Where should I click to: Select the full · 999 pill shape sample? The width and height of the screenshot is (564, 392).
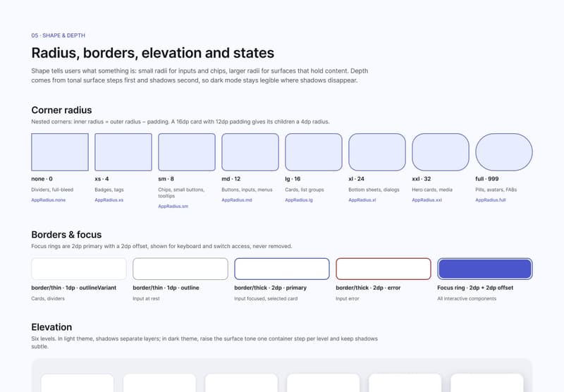pos(504,152)
